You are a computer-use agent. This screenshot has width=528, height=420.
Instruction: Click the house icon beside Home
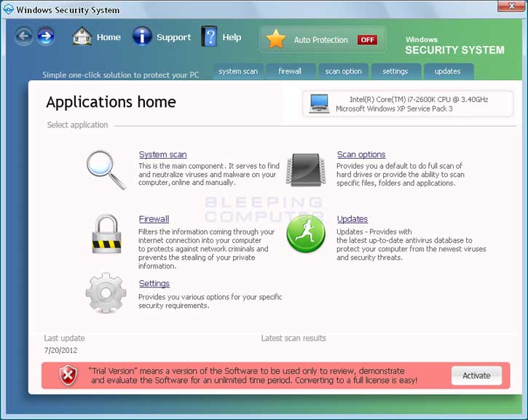[x=82, y=36]
